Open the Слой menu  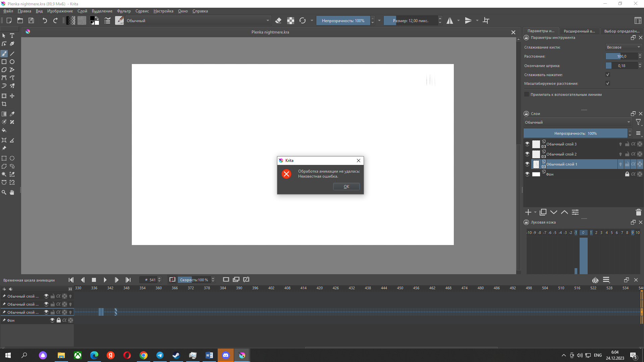coord(82,11)
